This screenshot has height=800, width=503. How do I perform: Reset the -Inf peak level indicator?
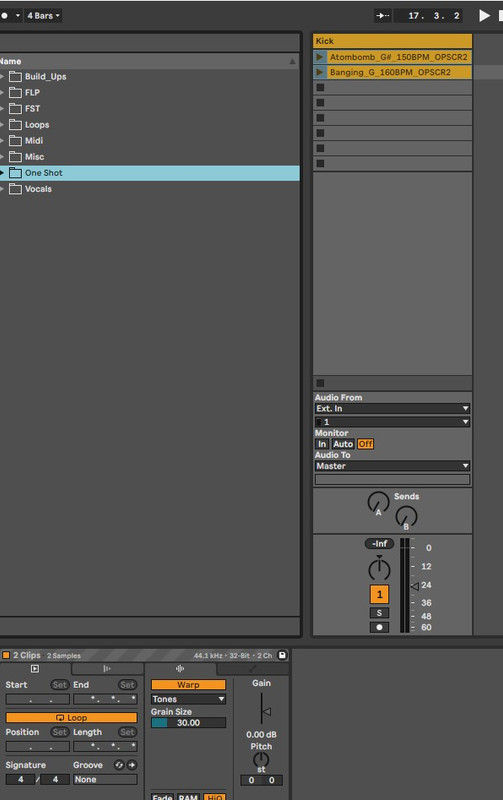pos(379,544)
